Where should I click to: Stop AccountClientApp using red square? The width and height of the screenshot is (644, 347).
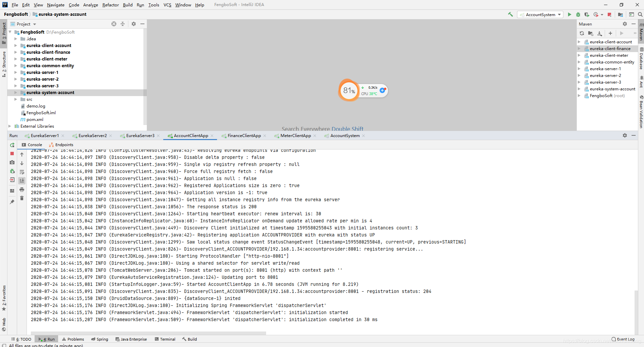(x=12, y=154)
